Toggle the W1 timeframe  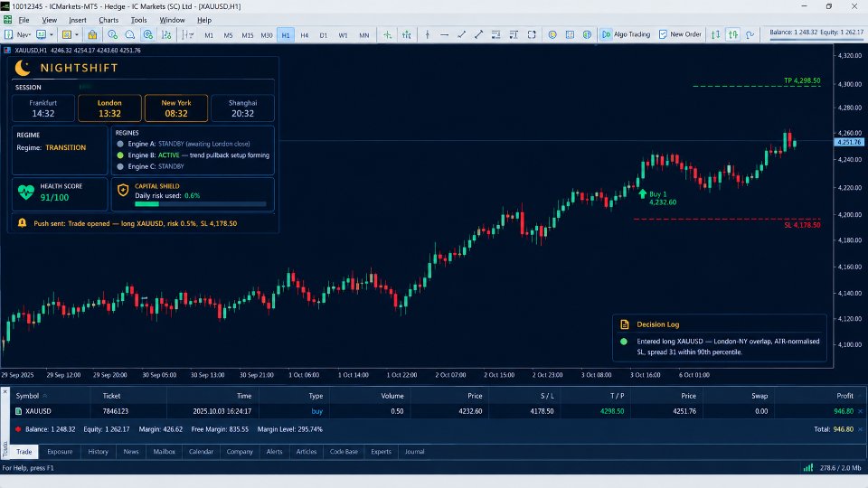click(344, 35)
